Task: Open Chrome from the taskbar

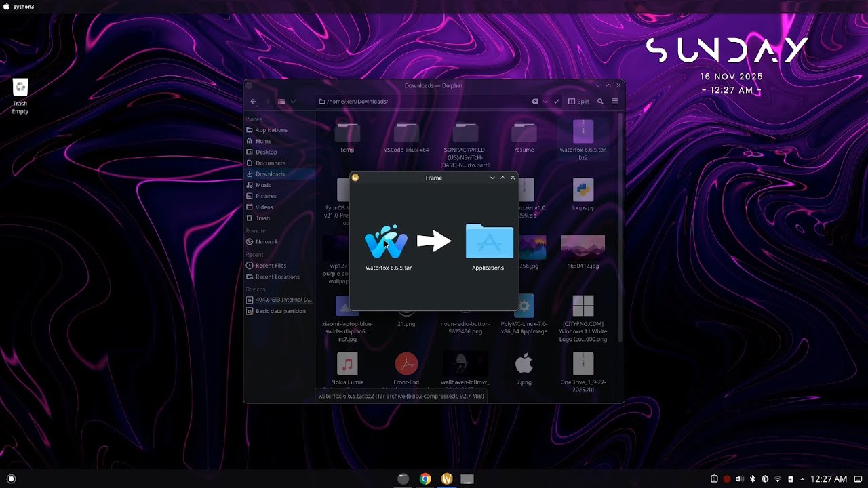Action: tap(425, 479)
